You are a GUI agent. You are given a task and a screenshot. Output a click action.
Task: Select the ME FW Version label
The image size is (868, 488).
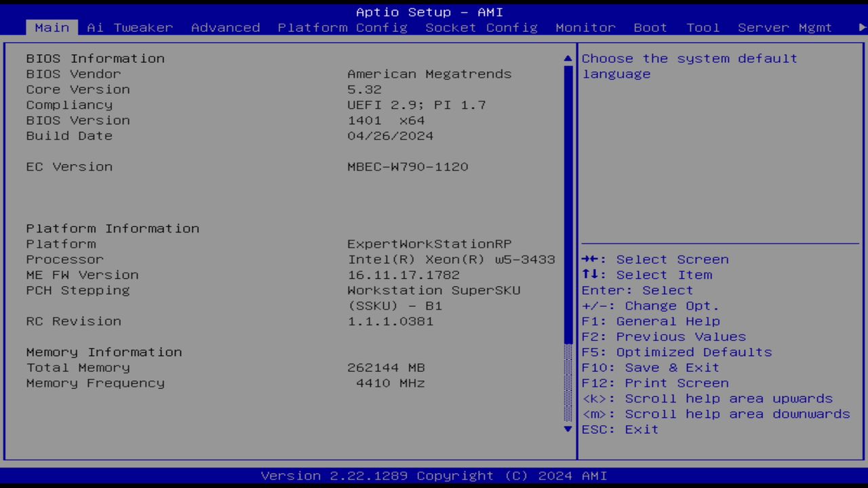point(83,275)
